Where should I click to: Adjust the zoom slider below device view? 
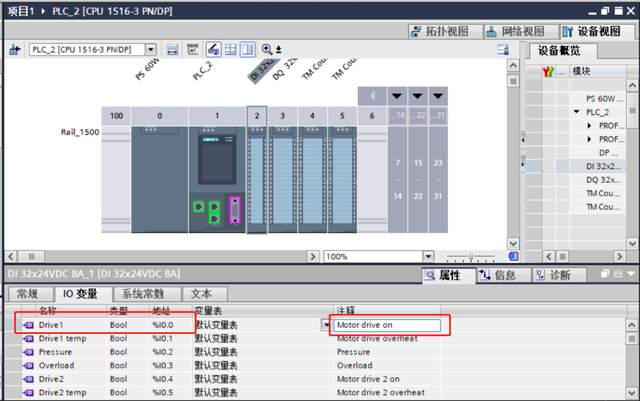(471, 257)
